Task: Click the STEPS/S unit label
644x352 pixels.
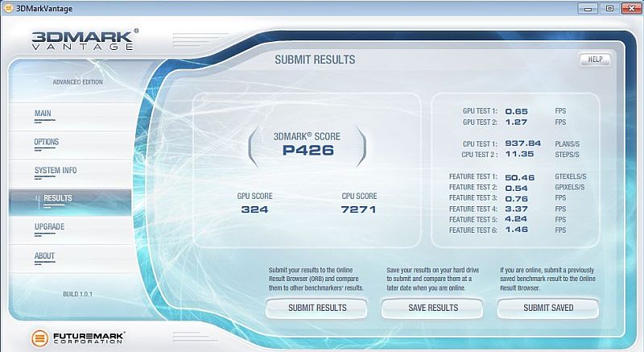Action: click(567, 155)
